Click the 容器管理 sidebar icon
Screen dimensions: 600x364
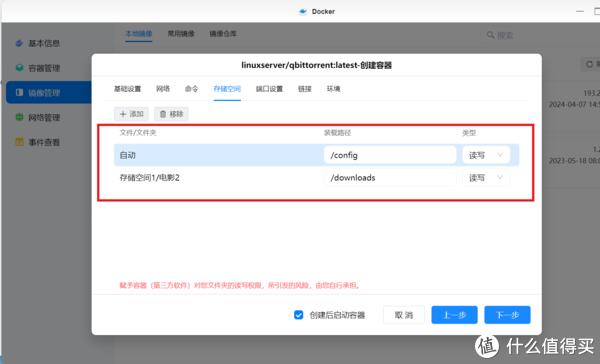tap(19, 68)
